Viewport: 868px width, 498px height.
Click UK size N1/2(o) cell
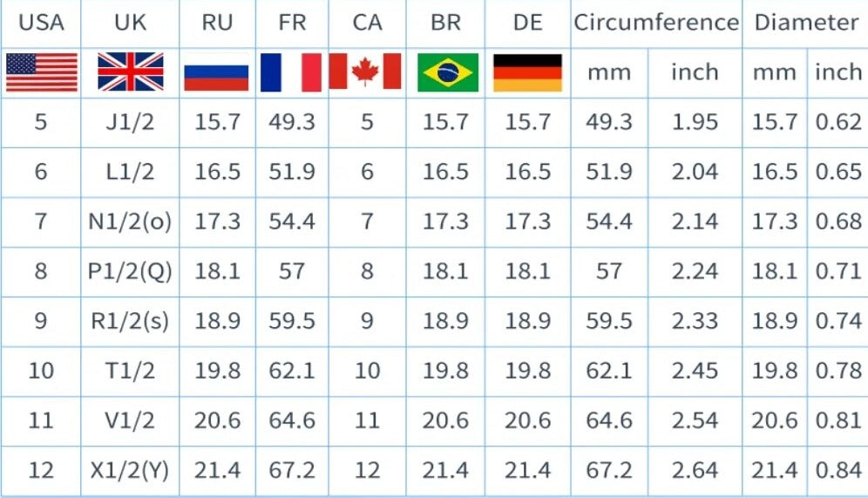[130, 222]
